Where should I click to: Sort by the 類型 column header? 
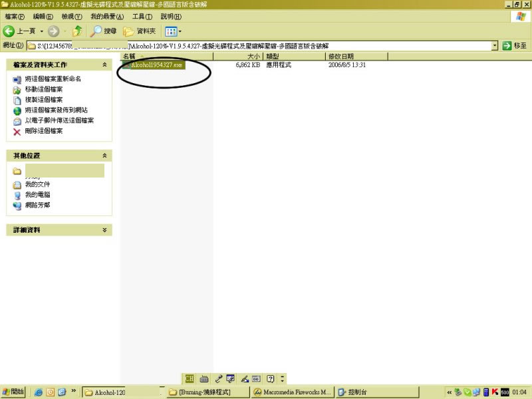(x=295, y=57)
